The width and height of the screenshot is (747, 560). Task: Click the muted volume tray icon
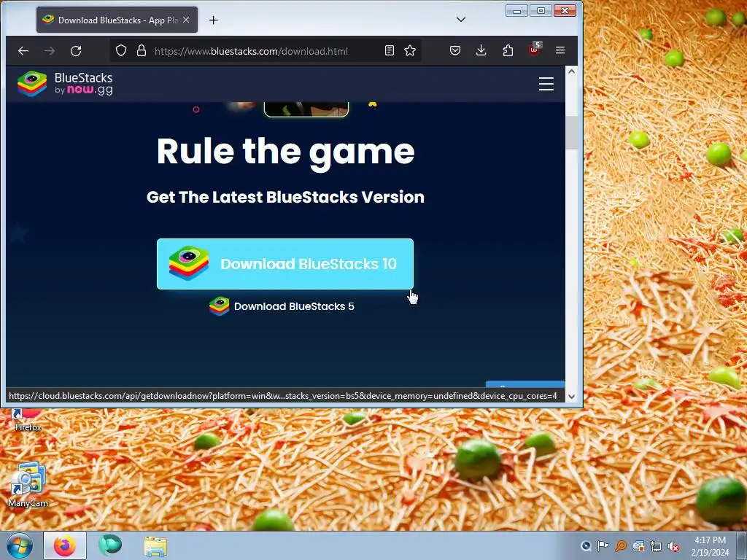[x=673, y=546]
